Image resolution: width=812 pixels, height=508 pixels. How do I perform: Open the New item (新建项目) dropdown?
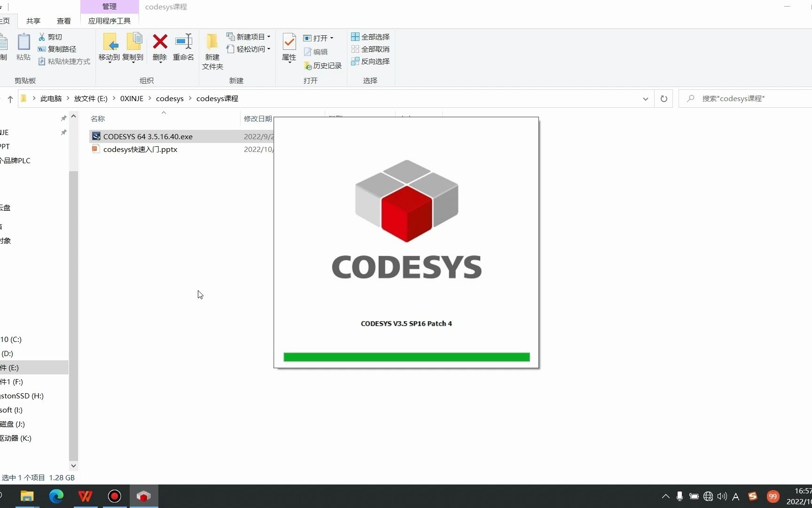(249, 37)
